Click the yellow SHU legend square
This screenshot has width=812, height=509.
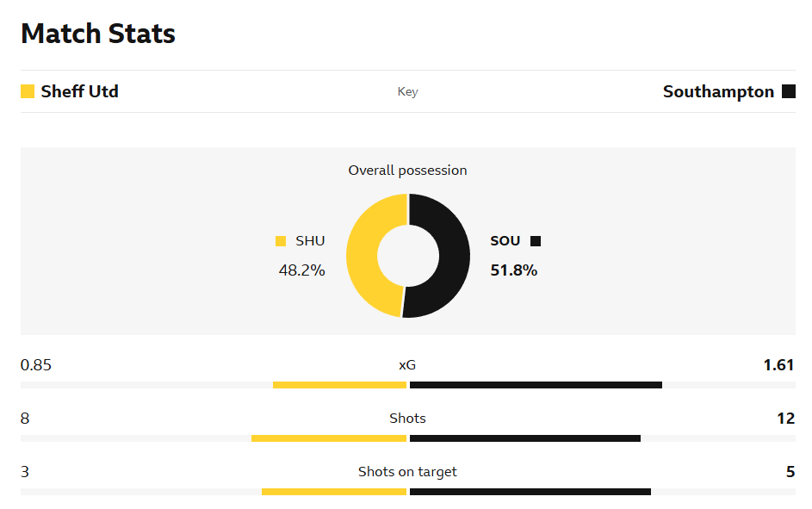click(281, 241)
